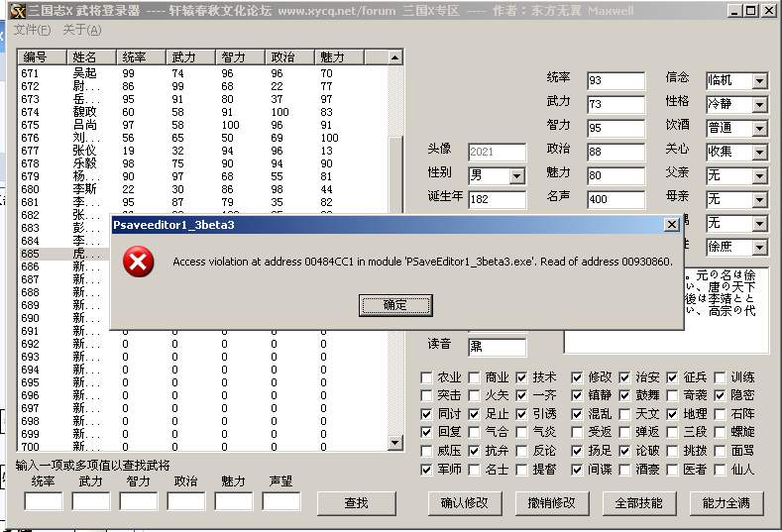Expand the 关心 dropdown showing 收集
Viewport: 782px width, 532px height.
coord(759,152)
